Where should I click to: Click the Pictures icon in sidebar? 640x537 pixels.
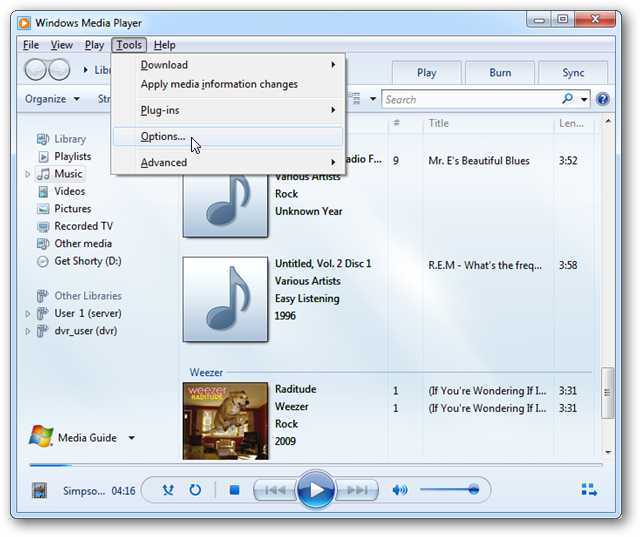click(43, 209)
